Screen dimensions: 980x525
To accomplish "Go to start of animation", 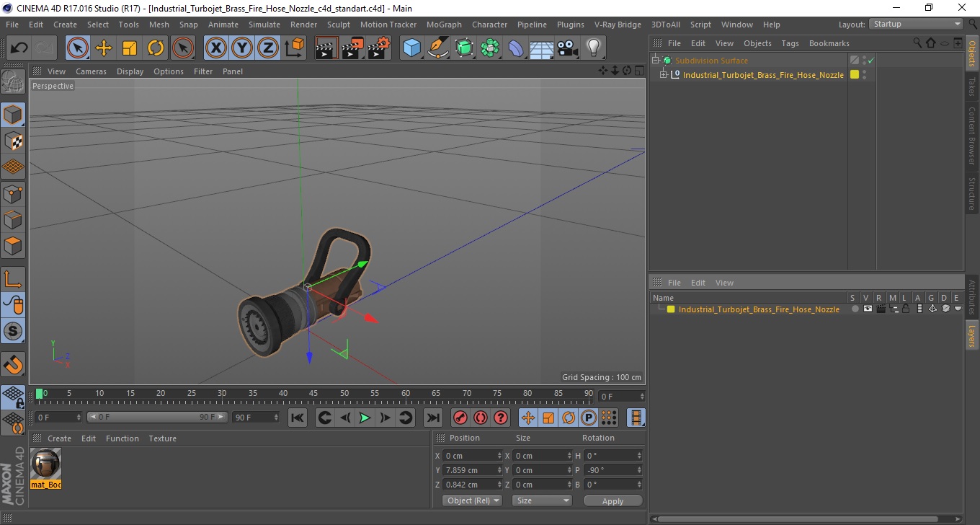I will [x=297, y=418].
